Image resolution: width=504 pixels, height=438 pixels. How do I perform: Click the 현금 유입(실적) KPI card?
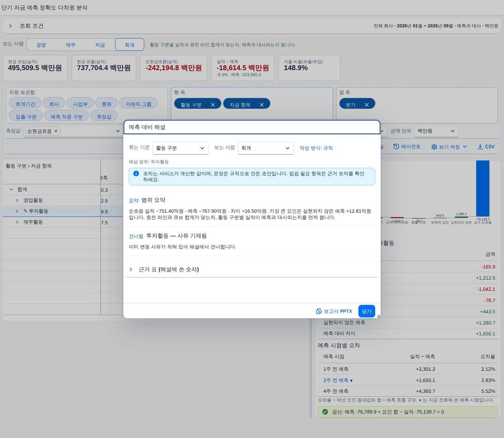[35, 68]
